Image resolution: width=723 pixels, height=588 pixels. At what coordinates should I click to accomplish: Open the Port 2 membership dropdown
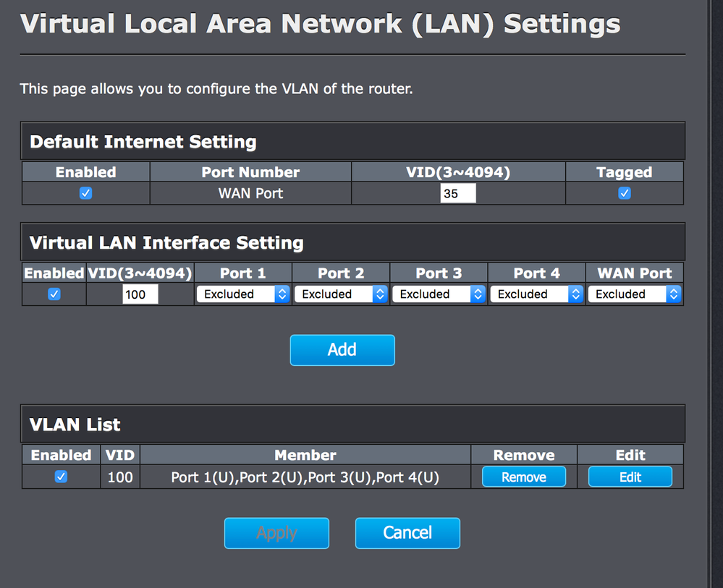click(x=341, y=294)
